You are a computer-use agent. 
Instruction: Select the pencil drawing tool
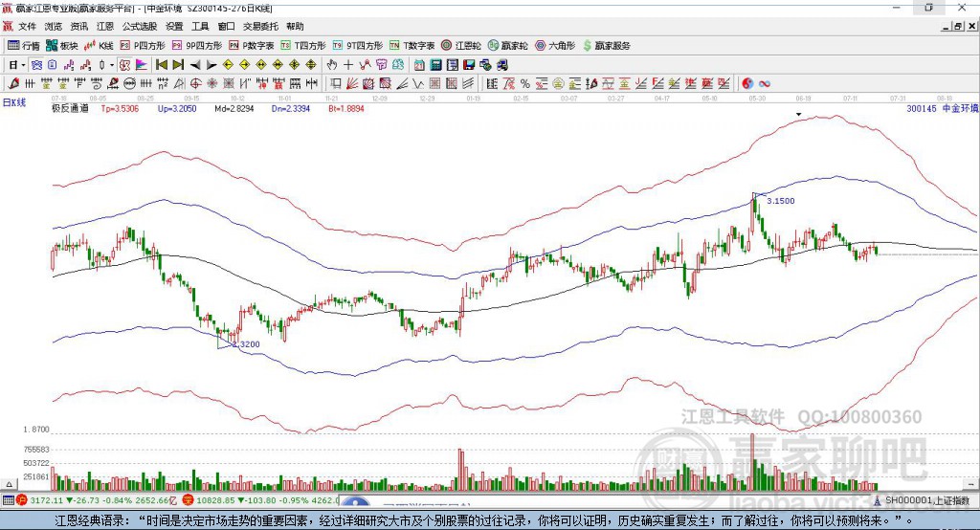point(13,84)
